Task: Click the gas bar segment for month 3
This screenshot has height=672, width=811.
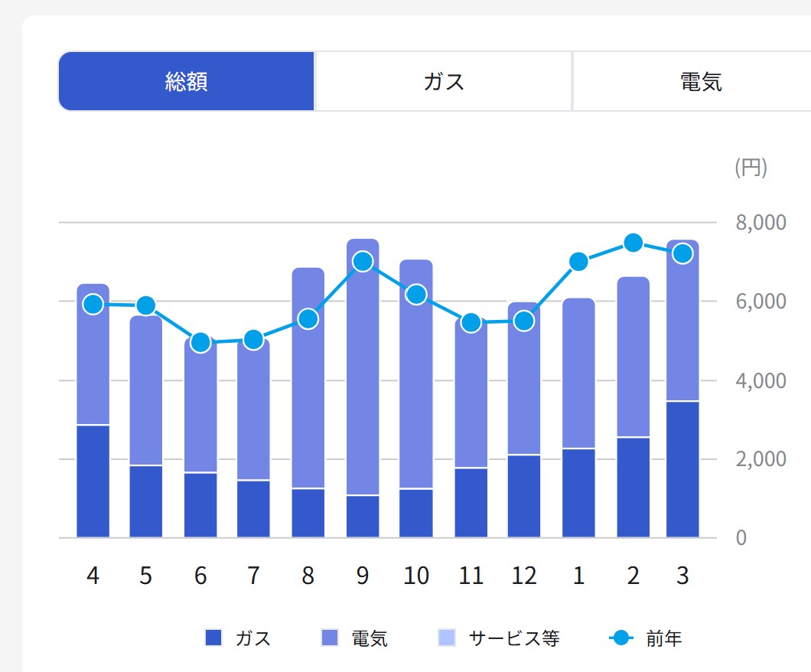Action: (x=682, y=468)
